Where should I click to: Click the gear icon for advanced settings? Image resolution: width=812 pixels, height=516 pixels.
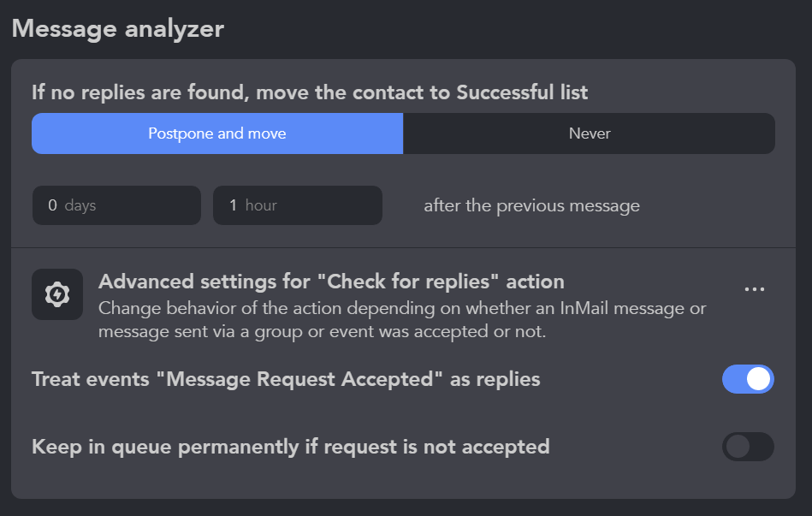click(x=56, y=294)
